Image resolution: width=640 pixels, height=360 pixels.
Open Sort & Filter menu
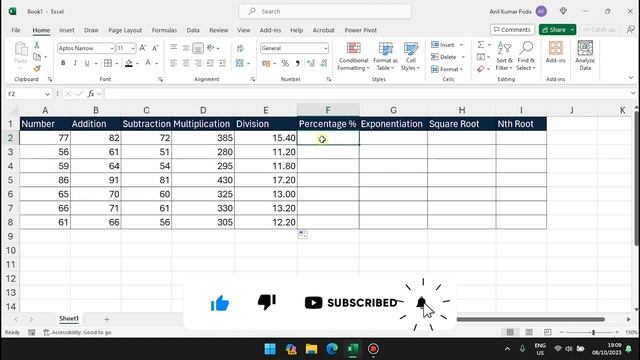tap(504, 56)
